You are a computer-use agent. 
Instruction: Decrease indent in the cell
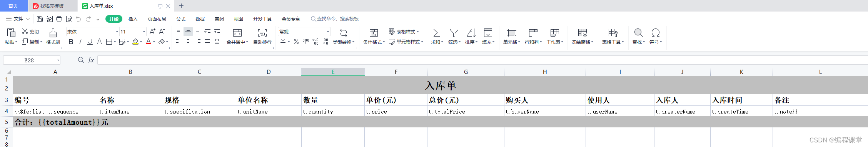(x=207, y=32)
